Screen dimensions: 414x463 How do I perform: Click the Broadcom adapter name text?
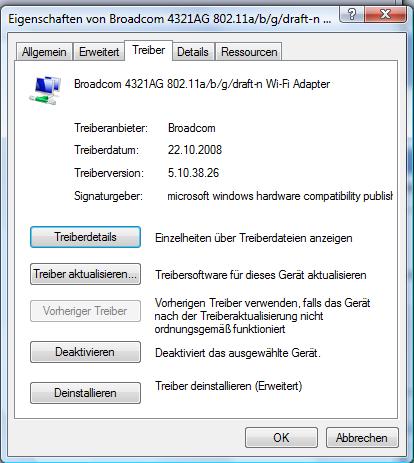pos(202,84)
